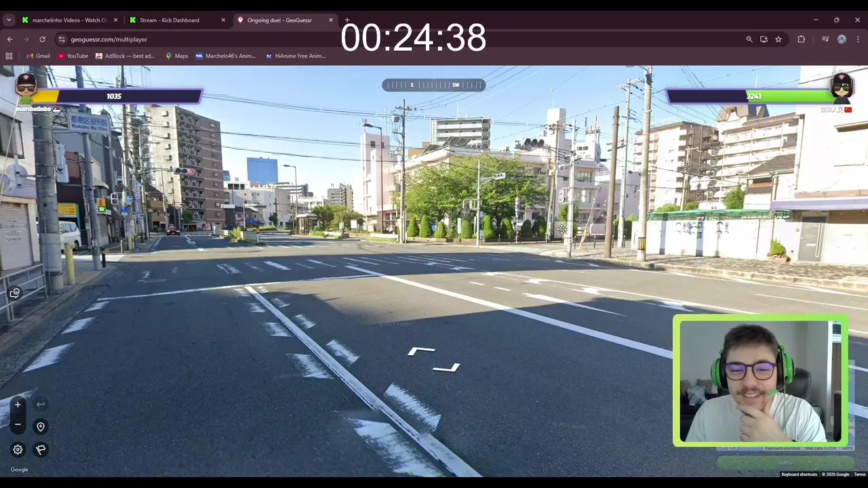Open the YouTube bookmark
This screenshot has height=488, width=868.
73,56
